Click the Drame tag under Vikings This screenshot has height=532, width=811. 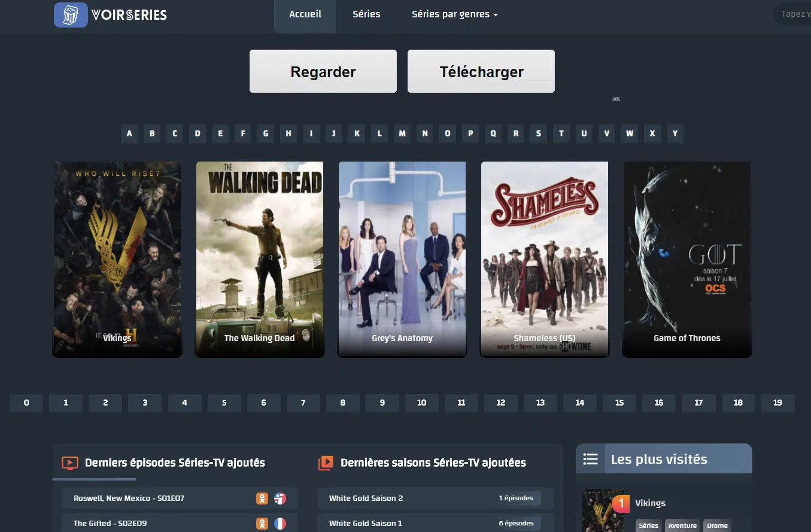(x=717, y=525)
